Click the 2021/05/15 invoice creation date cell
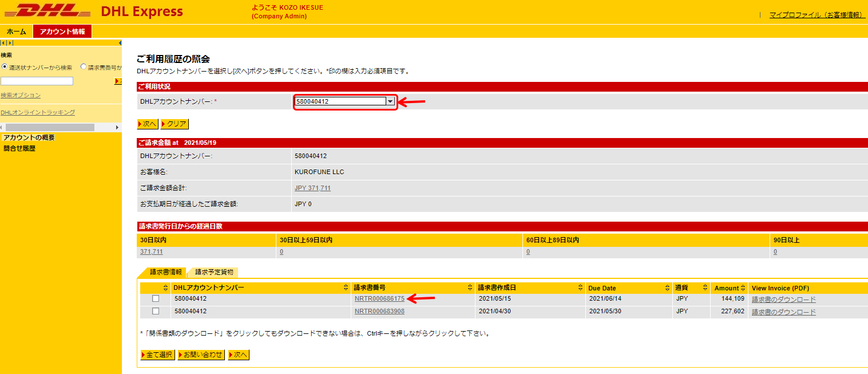 (x=494, y=298)
